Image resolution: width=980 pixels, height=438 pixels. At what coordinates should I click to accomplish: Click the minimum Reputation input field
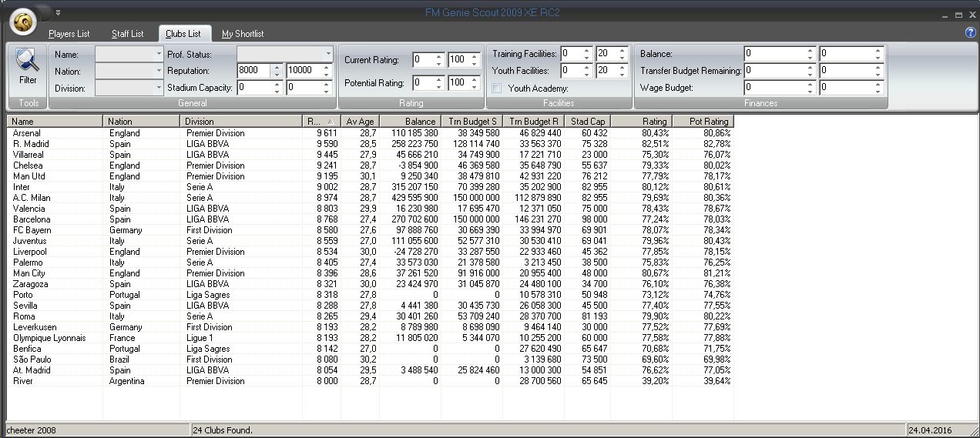click(253, 71)
